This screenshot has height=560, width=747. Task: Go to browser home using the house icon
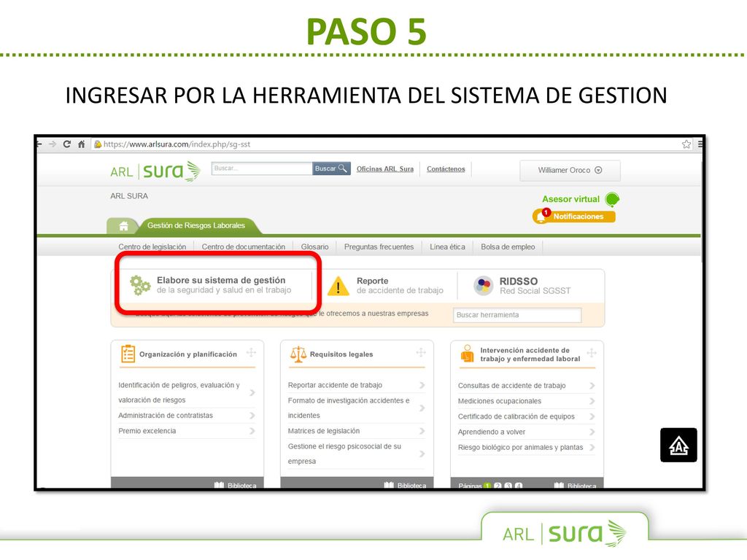pyautogui.click(x=82, y=144)
